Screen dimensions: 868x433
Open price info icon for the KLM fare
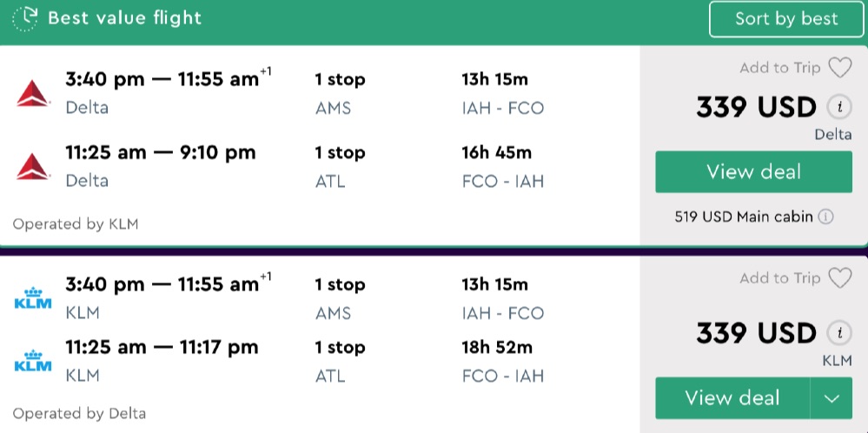tap(838, 333)
